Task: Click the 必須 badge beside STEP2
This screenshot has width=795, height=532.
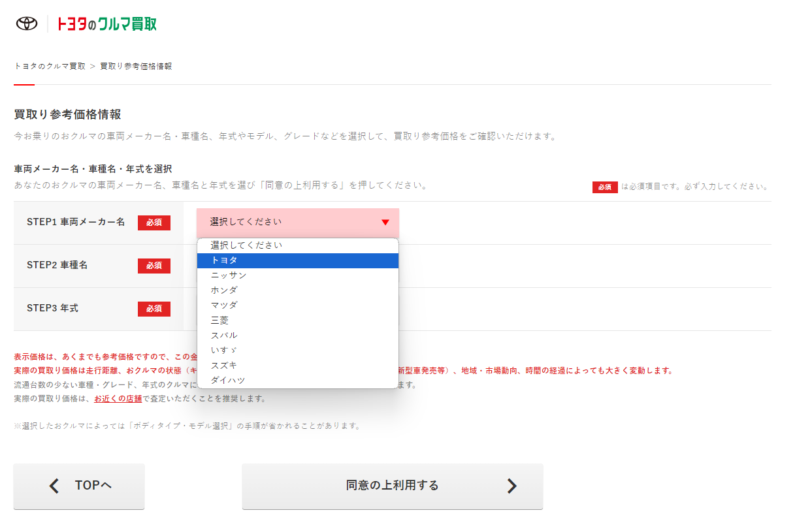Action: 154,266
